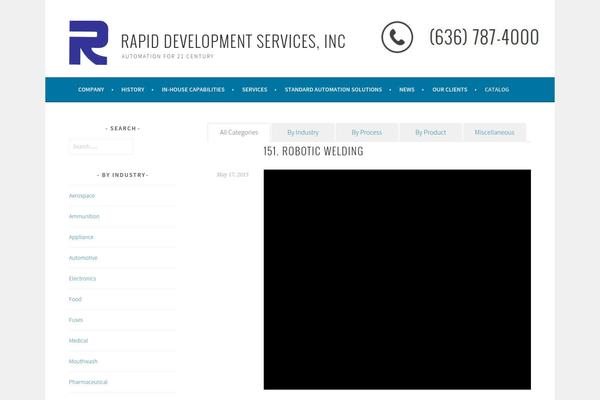Click the sidebar search input field
Screen dimensions: 600x400
tap(101, 147)
